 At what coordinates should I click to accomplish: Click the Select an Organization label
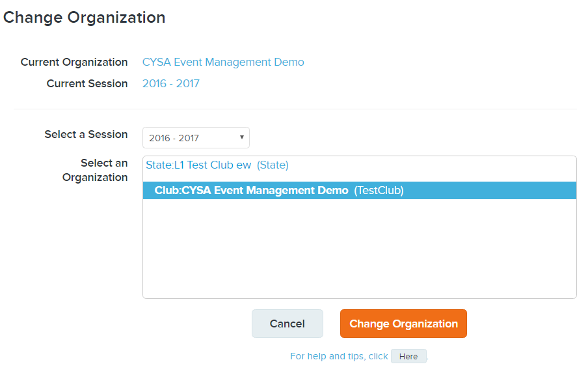(x=95, y=170)
